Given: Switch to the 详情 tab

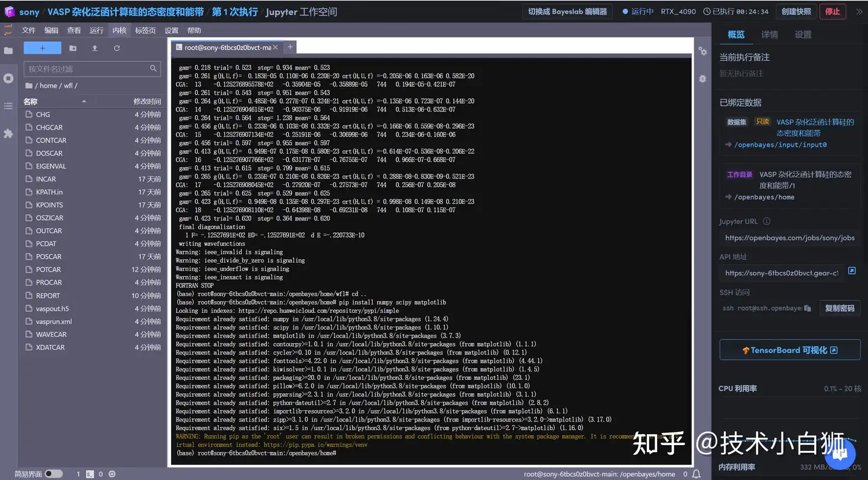Looking at the screenshot, I should [x=770, y=34].
